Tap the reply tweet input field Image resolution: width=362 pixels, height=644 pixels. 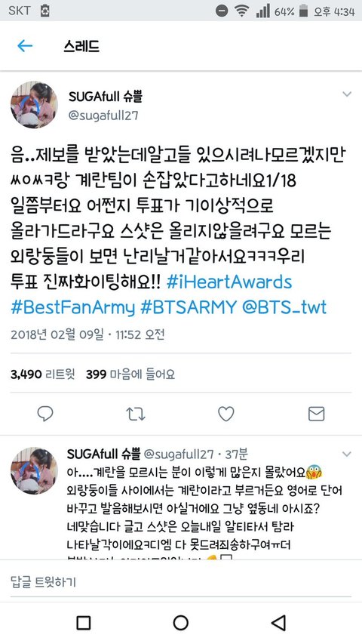click(x=181, y=581)
